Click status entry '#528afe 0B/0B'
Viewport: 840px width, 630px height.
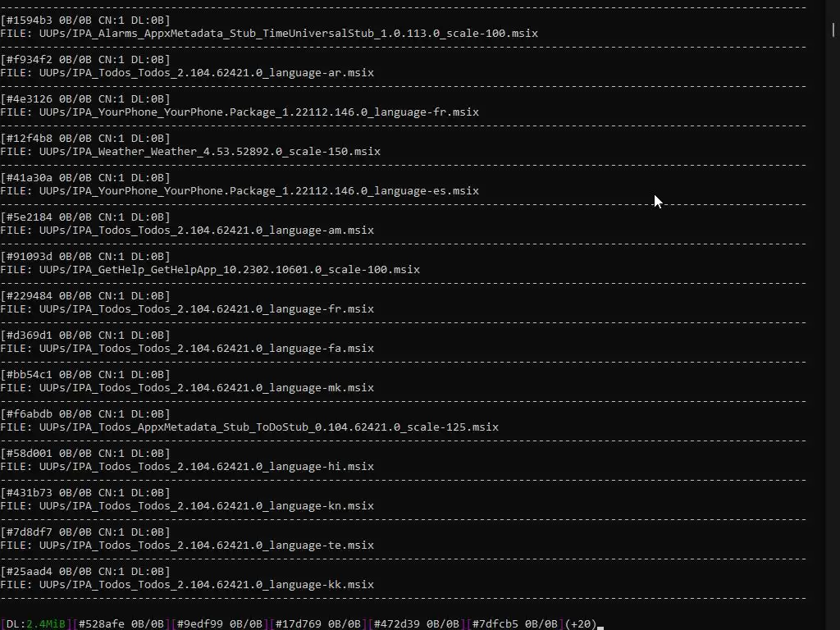pyautogui.click(x=121, y=624)
